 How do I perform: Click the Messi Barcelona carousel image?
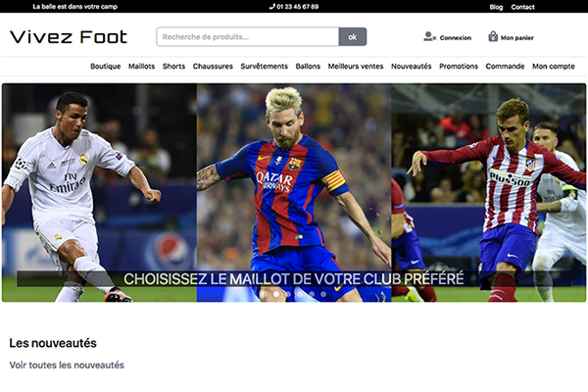pyautogui.click(x=294, y=186)
